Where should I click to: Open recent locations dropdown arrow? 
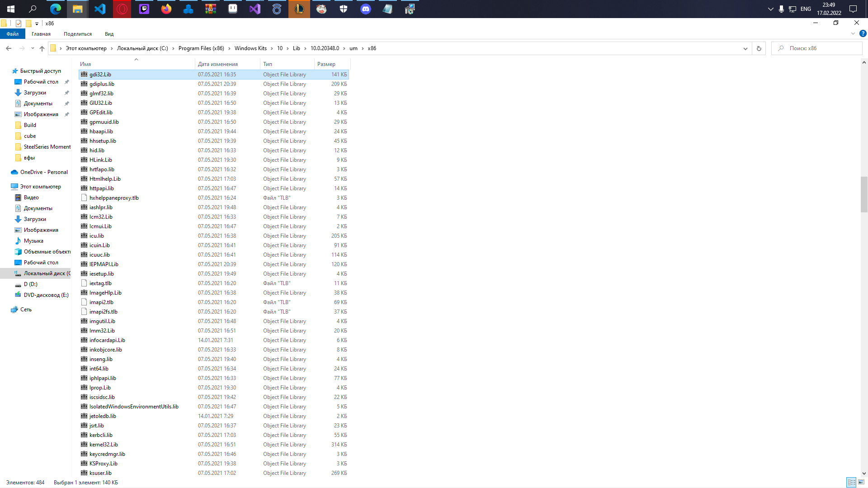click(x=33, y=48)
